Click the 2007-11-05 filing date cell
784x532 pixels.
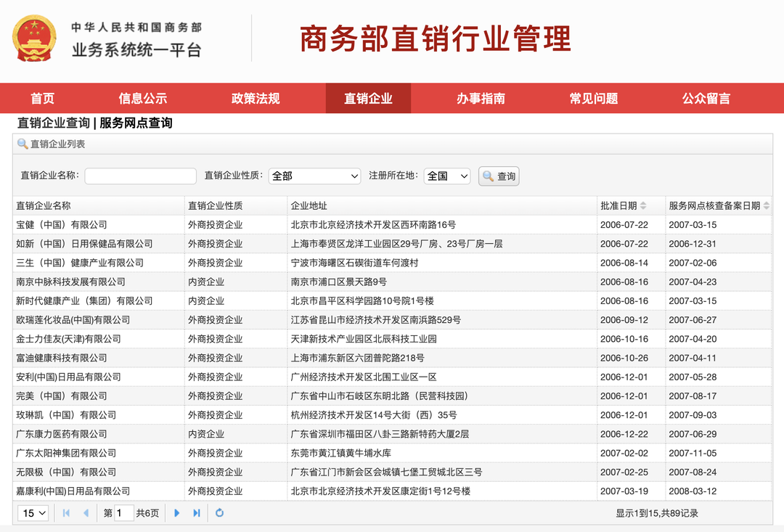click(693, 453)
